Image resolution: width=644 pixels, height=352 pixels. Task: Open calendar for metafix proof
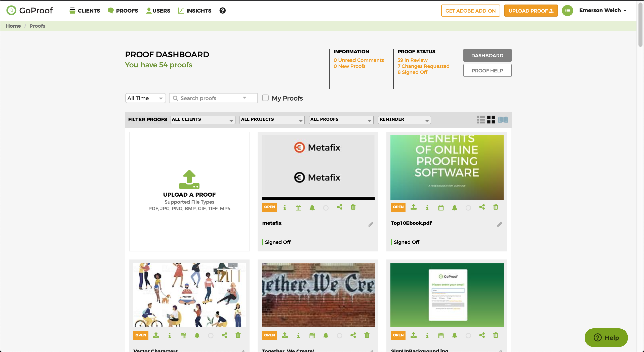pyautogui.click(x=298, y=207)
